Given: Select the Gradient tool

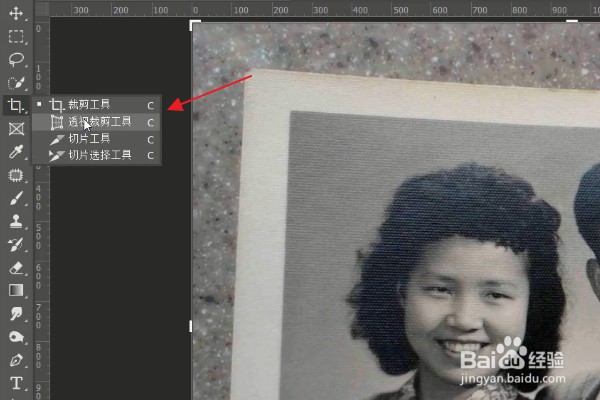Looking at the screenshot, I should pos(16,291).
